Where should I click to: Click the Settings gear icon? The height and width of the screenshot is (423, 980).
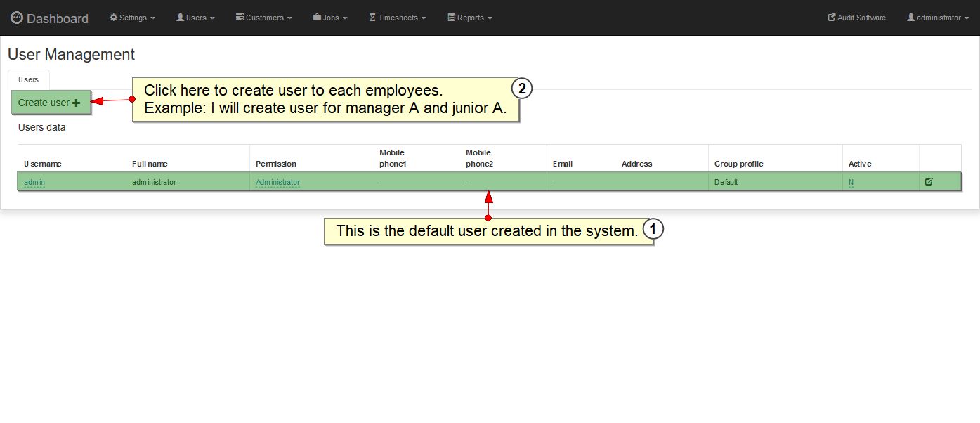point(113,18)
